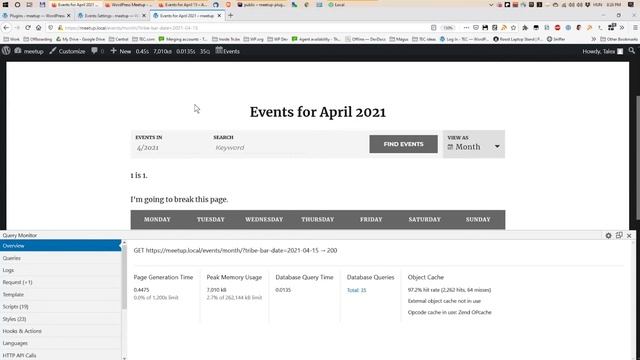Open the Languages panel
640x360 pixels.
pos(60,343)
